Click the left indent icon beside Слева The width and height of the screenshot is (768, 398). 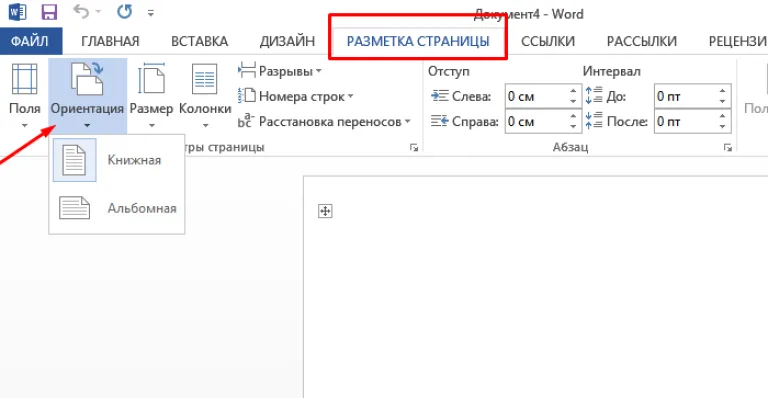pyautogui.click(x=439, y=96)
